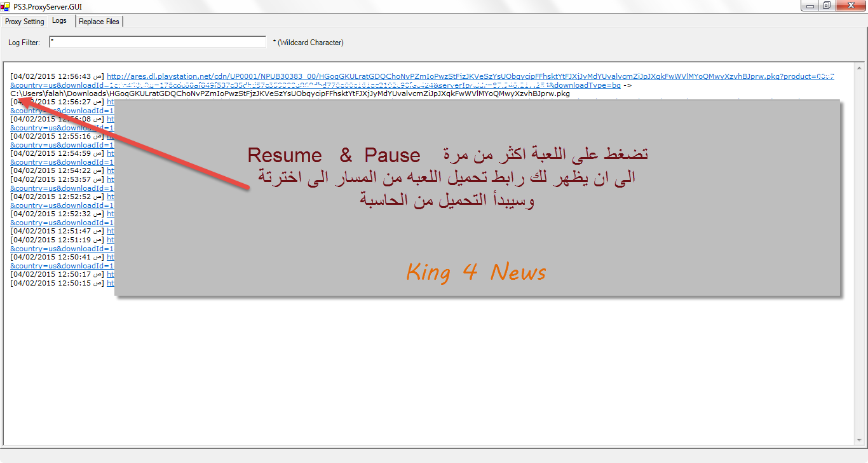The image size is (868, 463).
Task: Open the link beside the 12:53:57 timestamp
Action: [110, 179]
